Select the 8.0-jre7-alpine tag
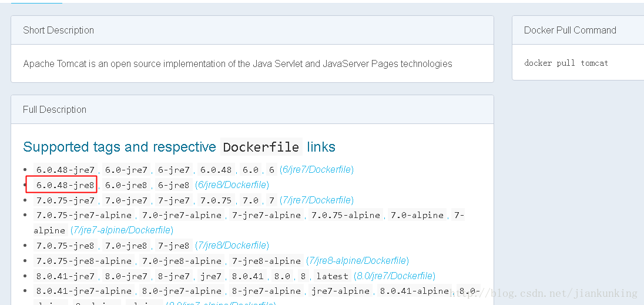This screenshot has width=644, height=305. pyautogui.click(x=182, y=291)
